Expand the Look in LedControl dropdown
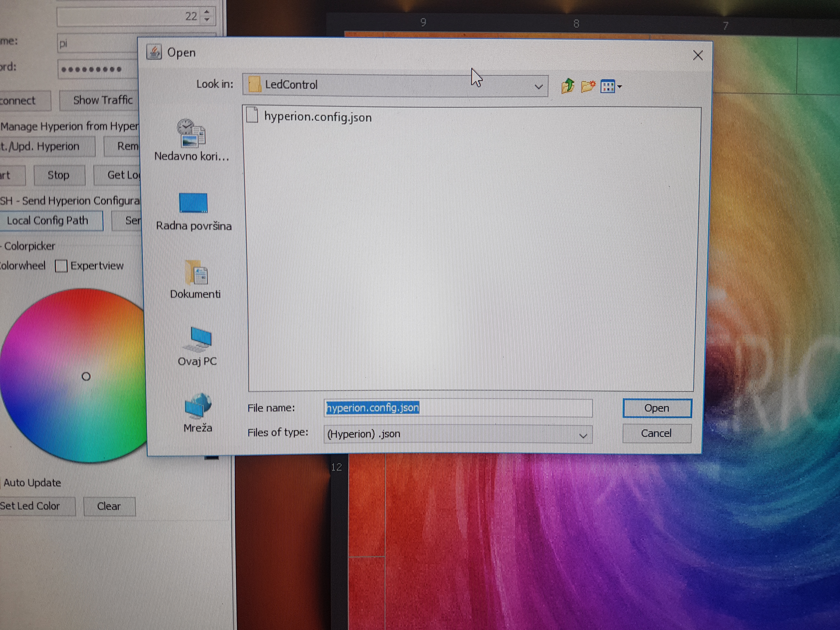840x630 pixels. pos(538,86)
